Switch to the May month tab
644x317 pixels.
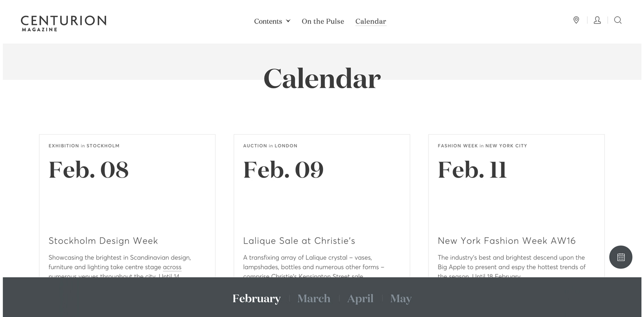pyautogui.click(x=401, y=299)
